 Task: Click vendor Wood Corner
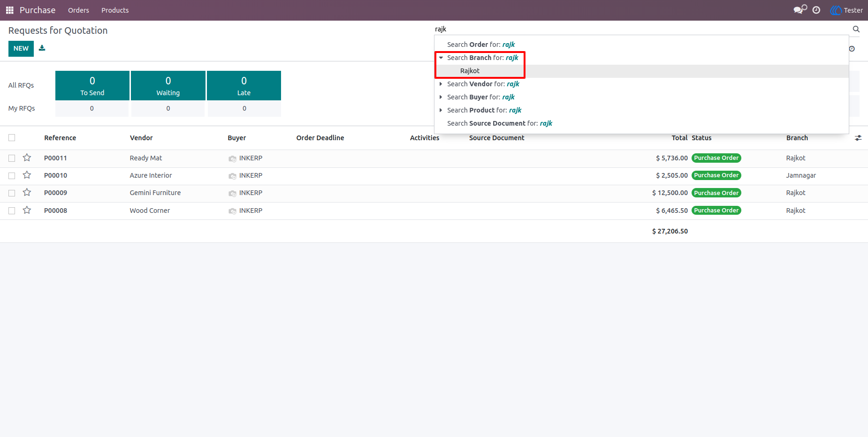(x=150, y=211)
